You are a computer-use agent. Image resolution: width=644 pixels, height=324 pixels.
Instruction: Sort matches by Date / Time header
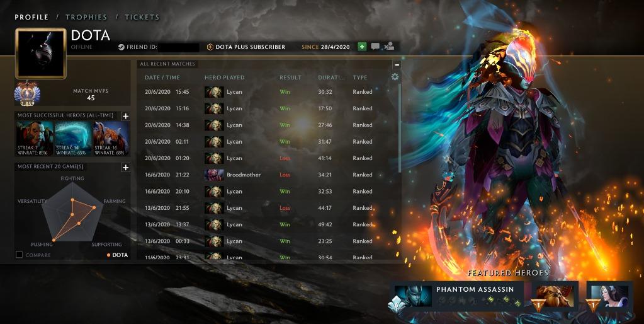point(162,78)
